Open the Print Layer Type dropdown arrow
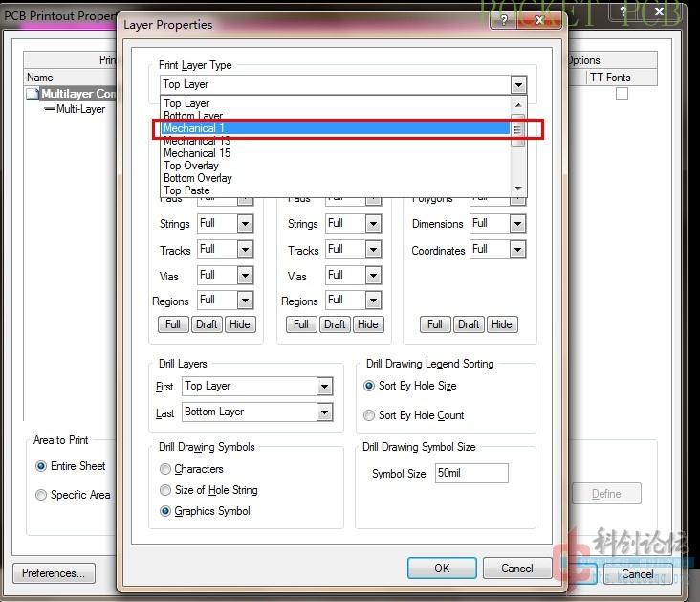The width and height of the screenshot is (700, 602). tap(518, 84)
